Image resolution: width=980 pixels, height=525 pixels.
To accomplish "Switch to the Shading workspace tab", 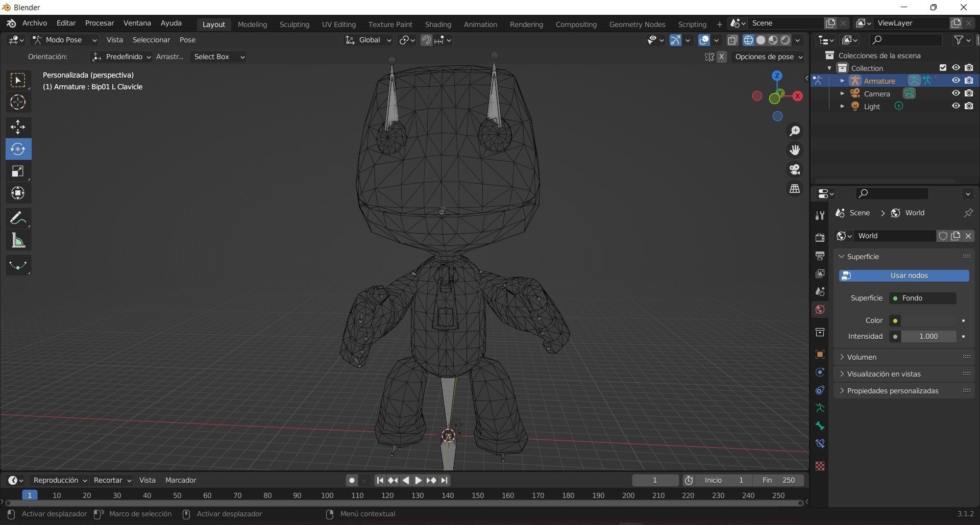I will pos(438,24).
